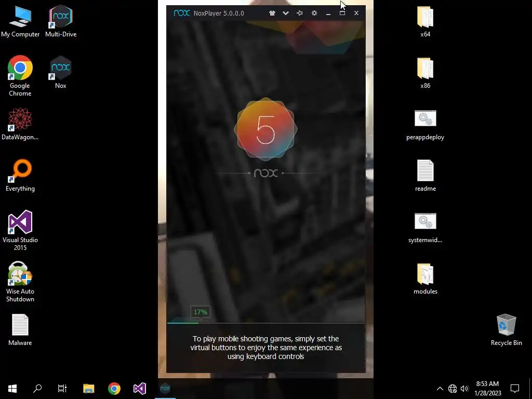
Task: Show hidden system tray icons
Action: pos(440,389)
